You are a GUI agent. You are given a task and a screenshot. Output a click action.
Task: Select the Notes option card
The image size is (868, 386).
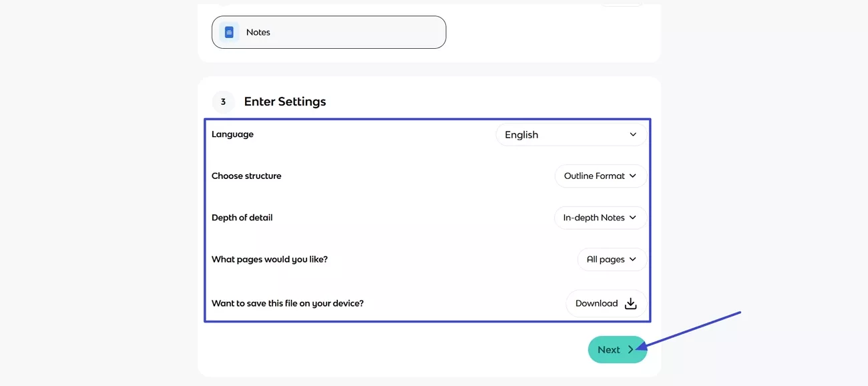point(329,31)
